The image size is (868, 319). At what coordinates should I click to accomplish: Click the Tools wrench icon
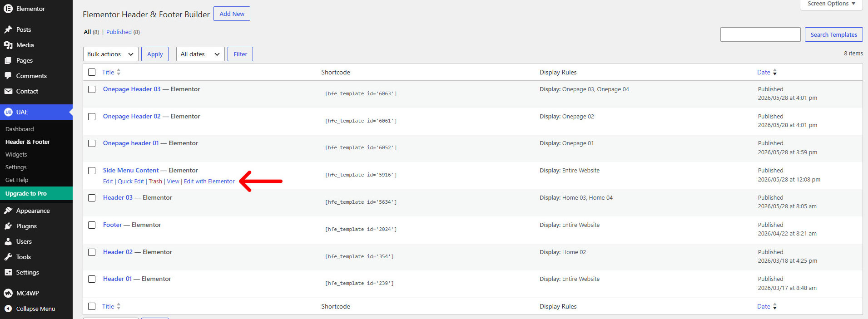[8, 257]
